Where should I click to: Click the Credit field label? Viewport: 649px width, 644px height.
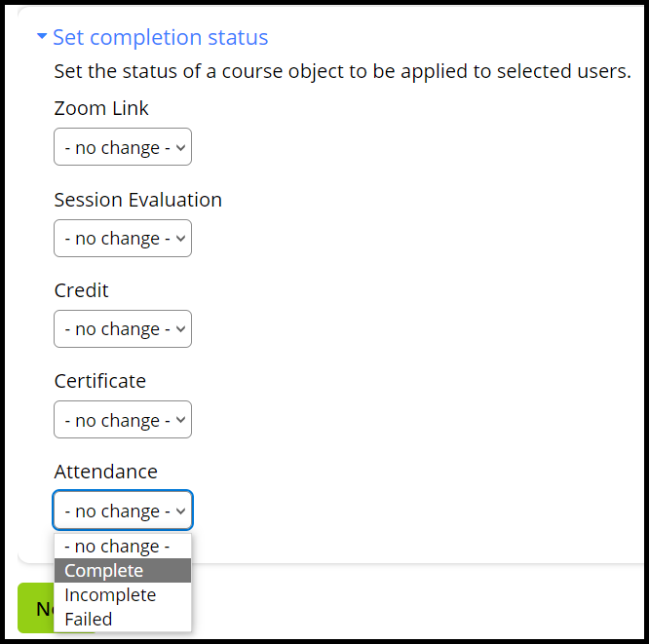coord(82,290)
